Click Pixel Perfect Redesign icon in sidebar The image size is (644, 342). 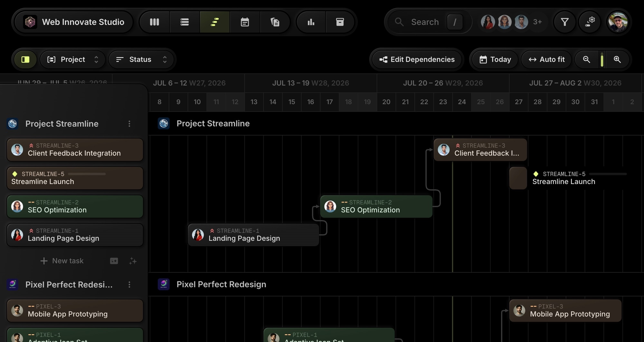pos(13,284)
